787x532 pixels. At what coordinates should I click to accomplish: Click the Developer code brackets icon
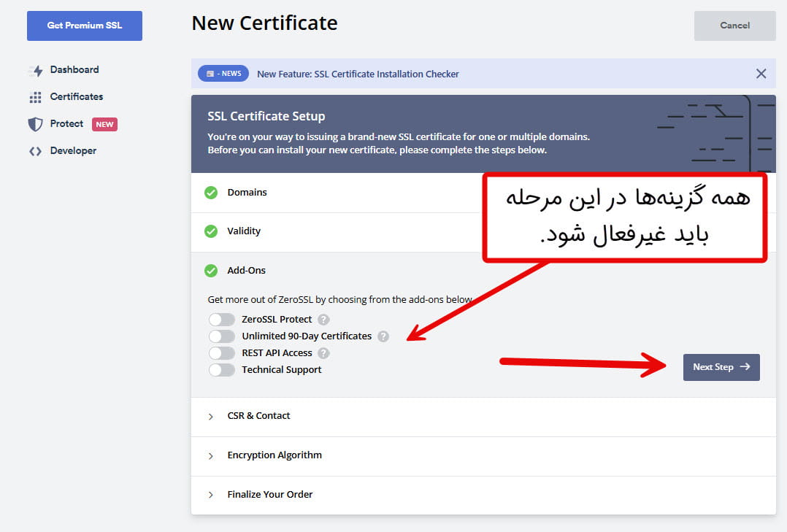(35, 151)
